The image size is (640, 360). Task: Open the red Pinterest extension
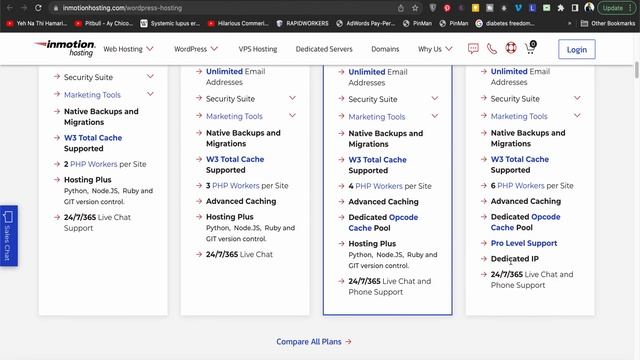click(447, 8)
